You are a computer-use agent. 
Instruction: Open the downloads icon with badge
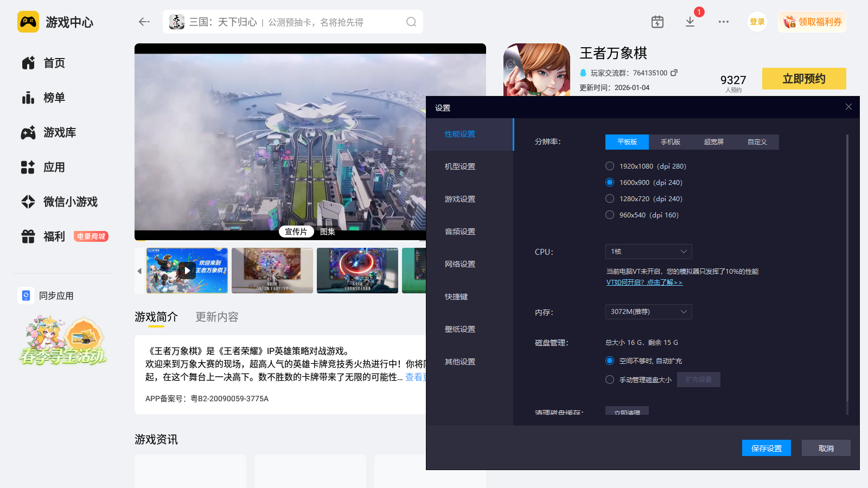click(x=690, y=22)
